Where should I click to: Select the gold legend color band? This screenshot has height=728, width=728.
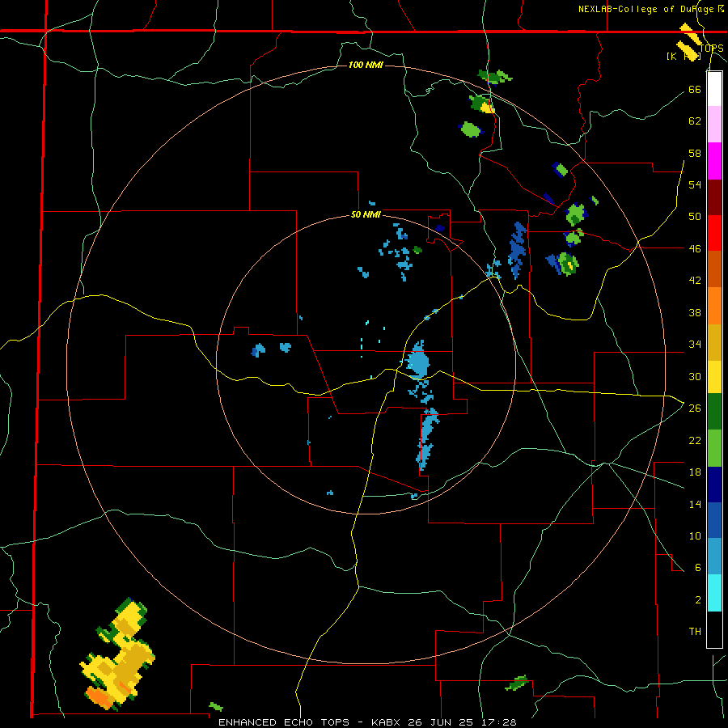714,343
